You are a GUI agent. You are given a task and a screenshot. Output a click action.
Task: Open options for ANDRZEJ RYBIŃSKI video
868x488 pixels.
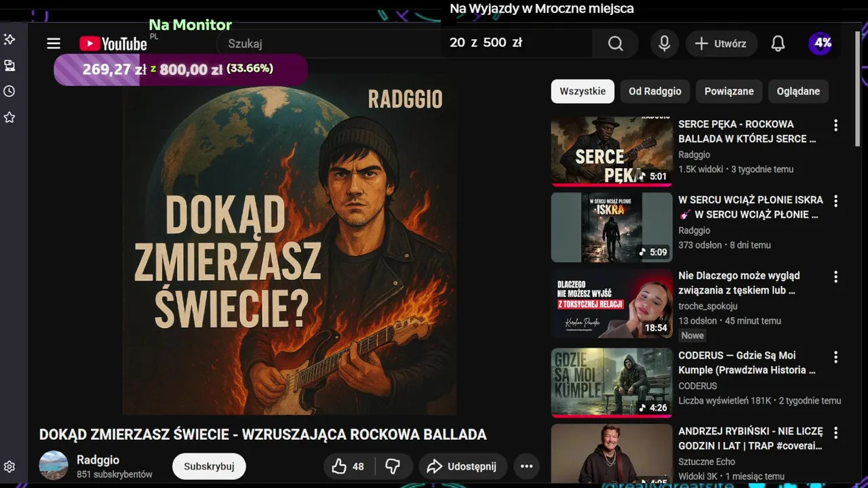(x=835, y=432)
